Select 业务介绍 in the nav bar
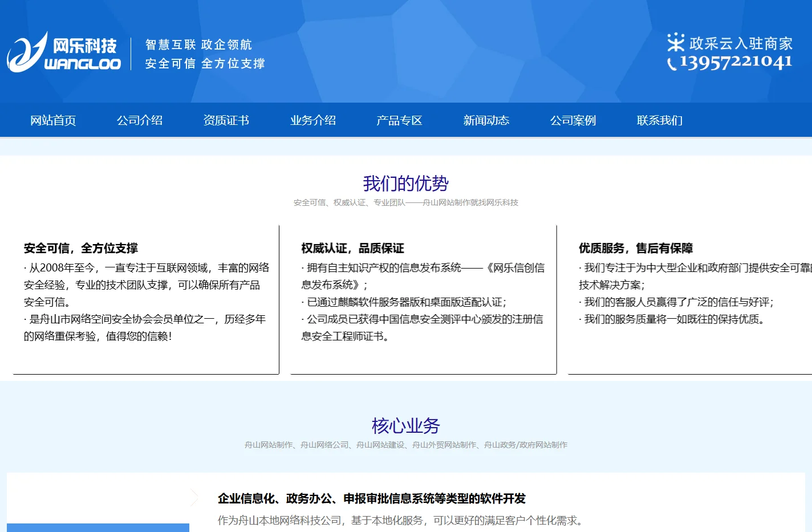Screen dimensions: 812x532 click(313, 120)
